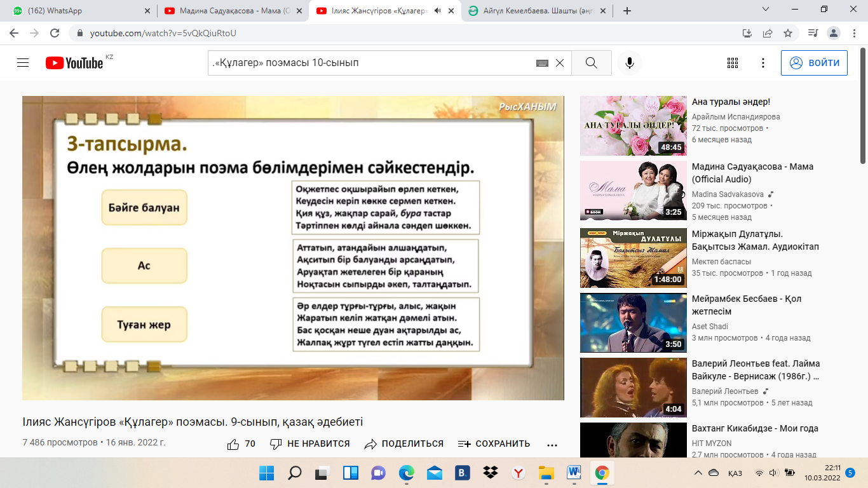Open the Міржақып Дулатұлы audiobook title
Image resolution: width=868 pixels, height=488 pixels.
tap(756, 240)
